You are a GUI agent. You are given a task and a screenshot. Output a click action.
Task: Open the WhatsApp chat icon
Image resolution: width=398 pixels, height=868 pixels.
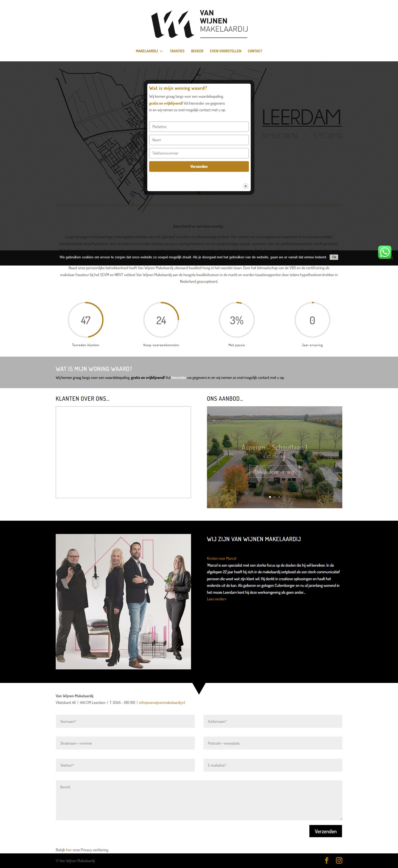(x=384, y=252)
